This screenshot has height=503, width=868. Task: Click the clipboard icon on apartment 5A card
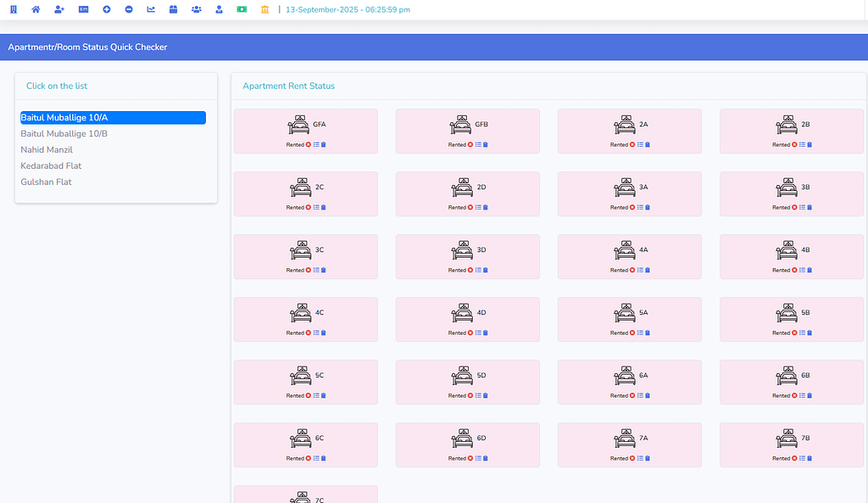pos(647,333)
